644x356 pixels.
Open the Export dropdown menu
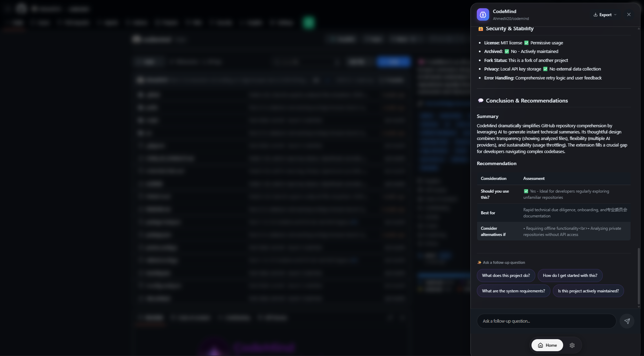point(605,15)
